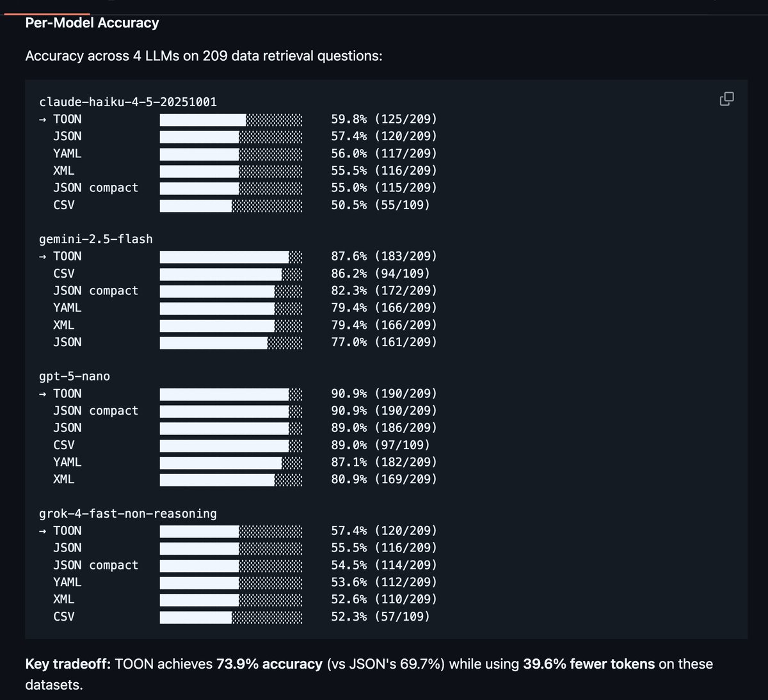Image resolution: width=768 pixels, height=700 pixels.
Task: Select the grok-4-fast-non-reasoning model name
Action: point(128,513)
